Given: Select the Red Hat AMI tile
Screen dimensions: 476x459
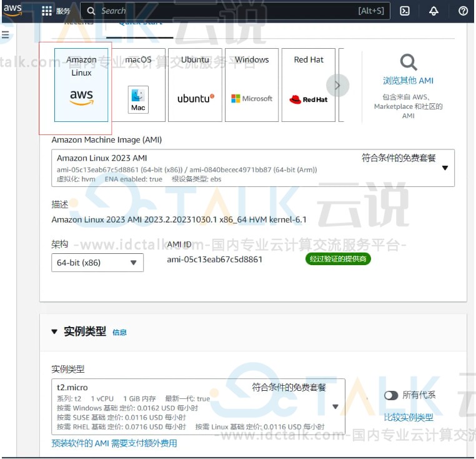Looking at the screenshot, I should click(x=309, y=85).
